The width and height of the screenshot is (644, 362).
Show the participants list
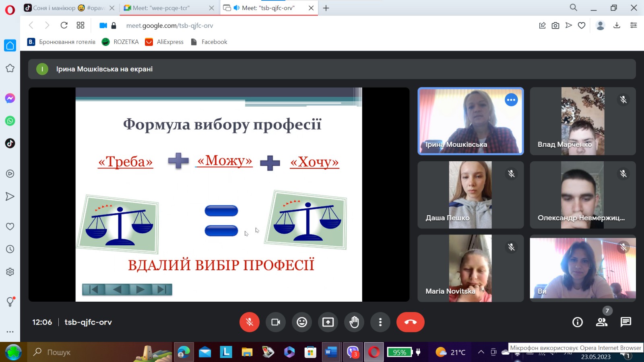coord(601,322)
